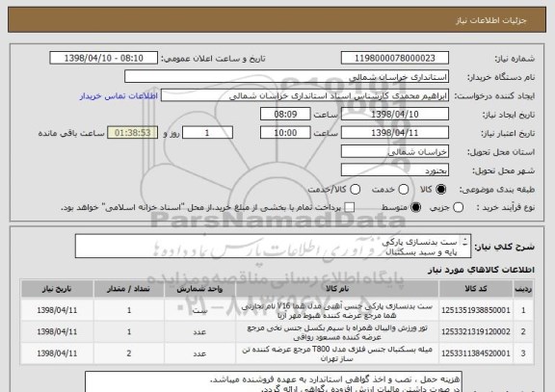Select the کالا radio button
The width and height of the screenshot is (555, 392).
pyautogui.click(x=440, y=190)
